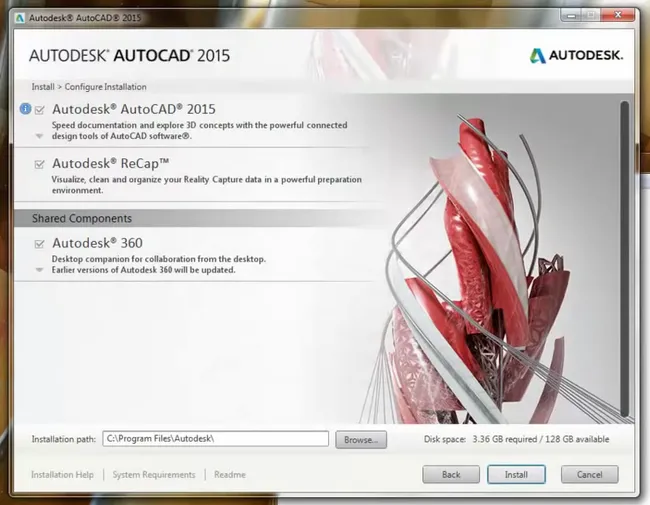The height and width of the screenshot is (505, 650).
Task: Open the Readme link
Action: click(230, 475)
